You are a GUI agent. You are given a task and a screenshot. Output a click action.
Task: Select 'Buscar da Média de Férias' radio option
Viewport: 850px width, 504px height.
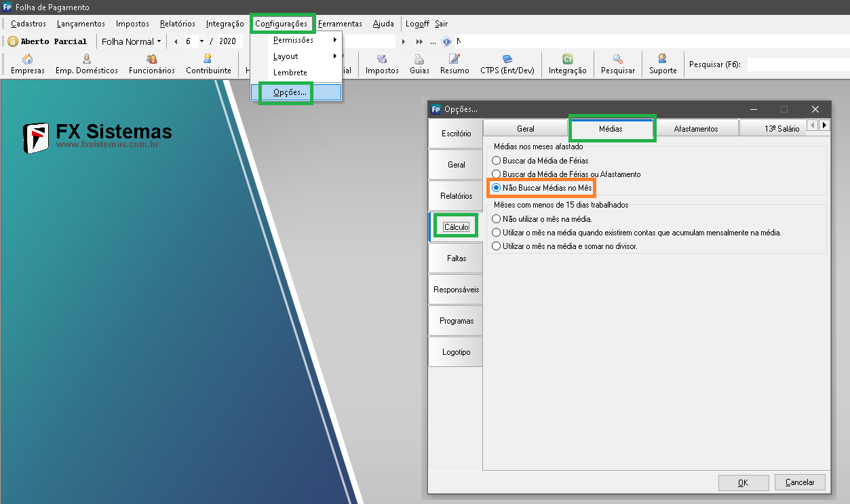pos(497,161)
